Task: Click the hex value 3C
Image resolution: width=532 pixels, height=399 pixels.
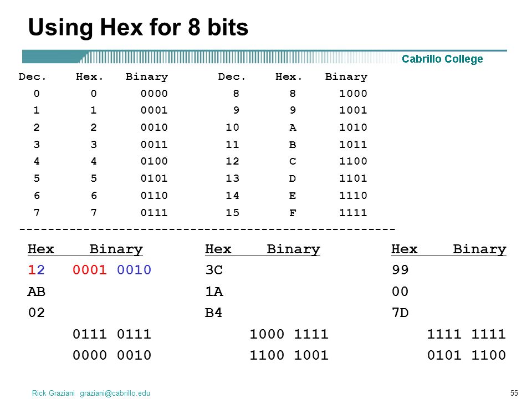Action: pyautogui.click(x=214, y=270)
